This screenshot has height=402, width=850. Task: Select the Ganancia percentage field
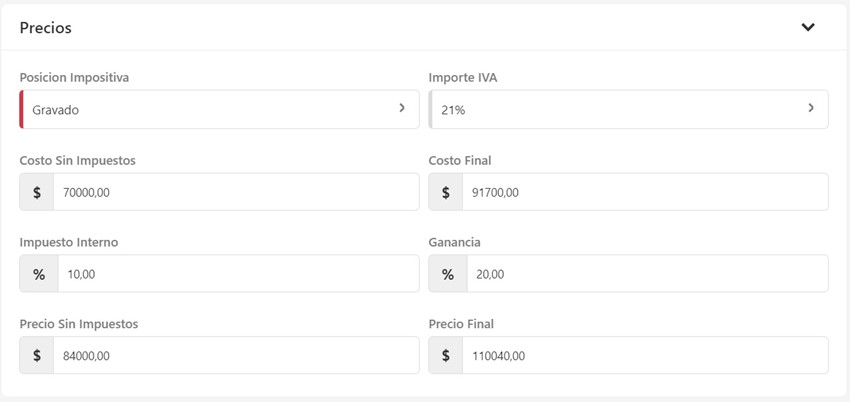647,274
